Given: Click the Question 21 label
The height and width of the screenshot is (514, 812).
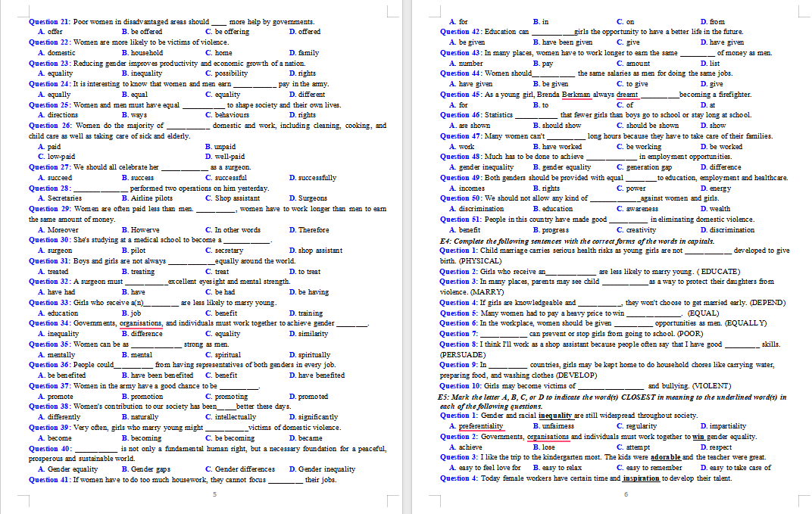Looking at the screenshot, I should pyautogui.click(x=49, y=22).
